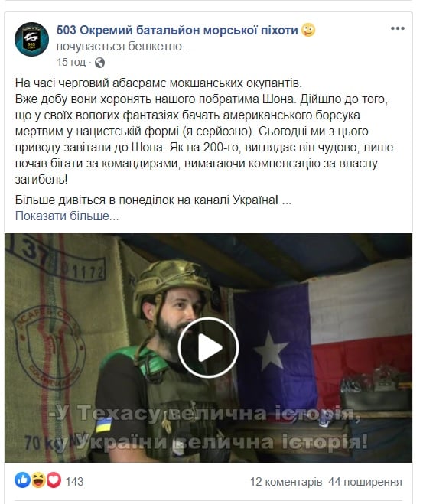Click the battalion page profile avatar
This screenshot has height=504, width=423.
(31, 40)
